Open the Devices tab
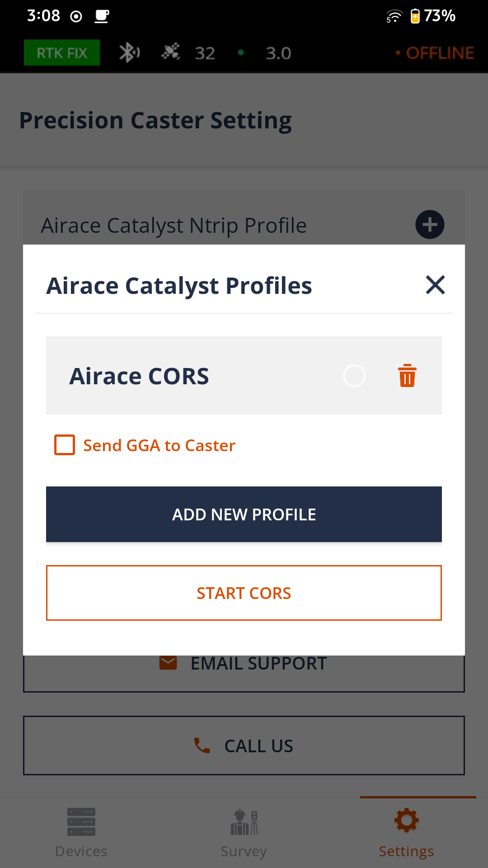Viewport: 488px width, 868px height. click(x=81, y=833)
